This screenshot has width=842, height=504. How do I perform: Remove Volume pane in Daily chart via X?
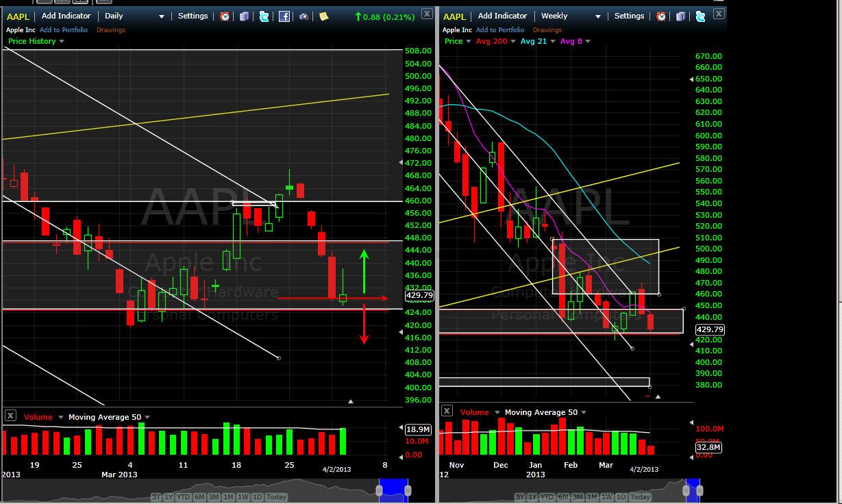tap(10, 416)
